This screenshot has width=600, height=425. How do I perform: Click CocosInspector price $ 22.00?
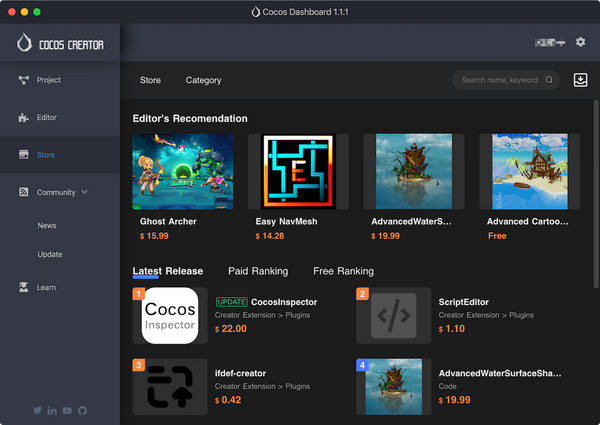(231, 329)
